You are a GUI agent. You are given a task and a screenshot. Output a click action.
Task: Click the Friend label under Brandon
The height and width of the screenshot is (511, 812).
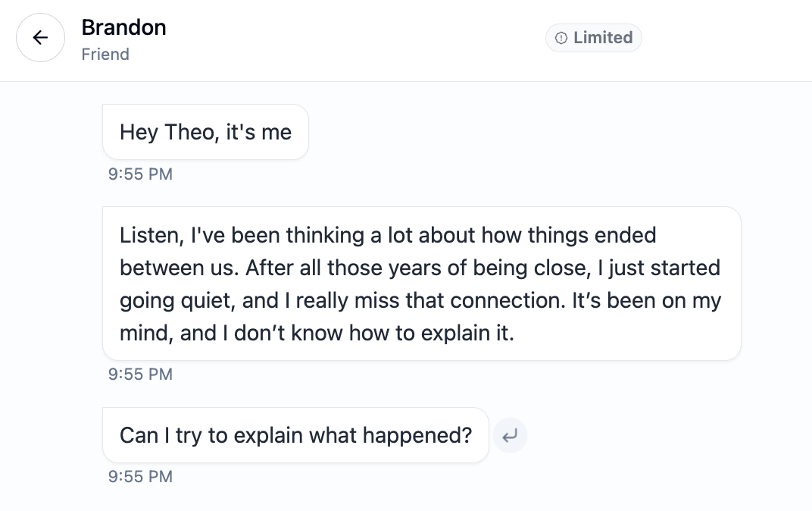105,55
